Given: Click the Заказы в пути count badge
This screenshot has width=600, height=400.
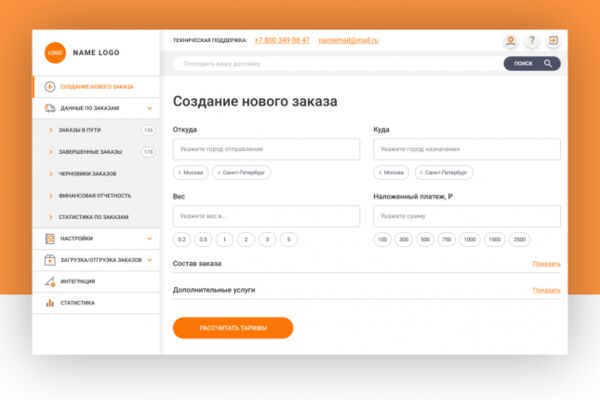Looking at the screenshot, I should coord(148,130).
